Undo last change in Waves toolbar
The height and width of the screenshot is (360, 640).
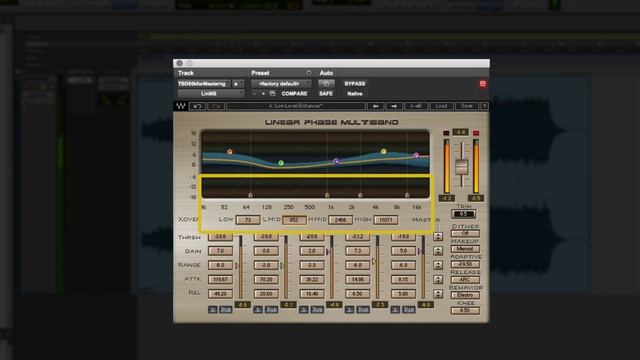[x=198, y=106]
